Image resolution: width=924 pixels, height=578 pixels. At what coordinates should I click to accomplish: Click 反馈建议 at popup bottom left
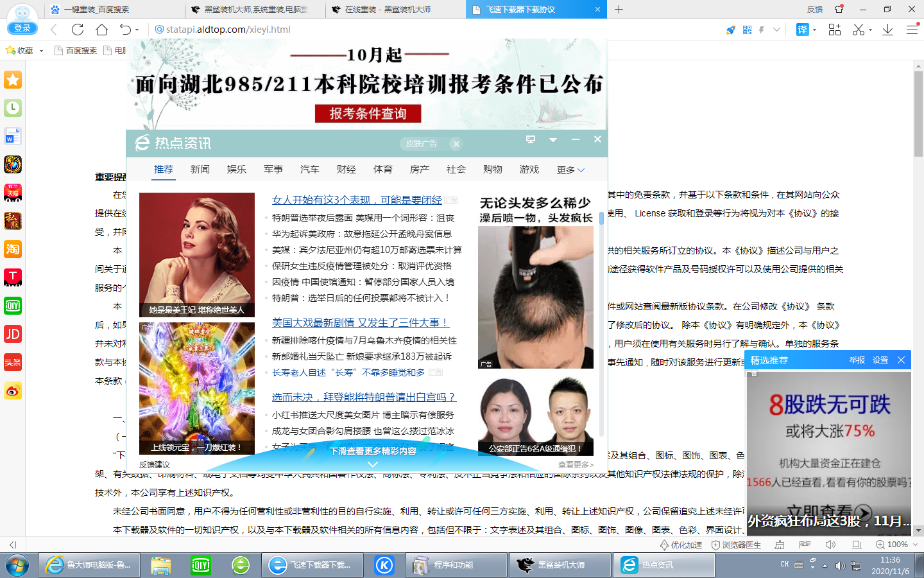point(155,465)
